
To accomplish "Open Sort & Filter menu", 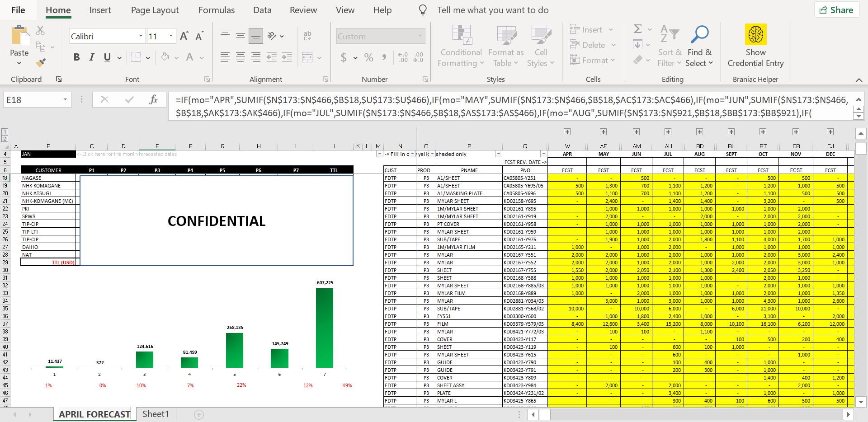I will coord(670,46).
